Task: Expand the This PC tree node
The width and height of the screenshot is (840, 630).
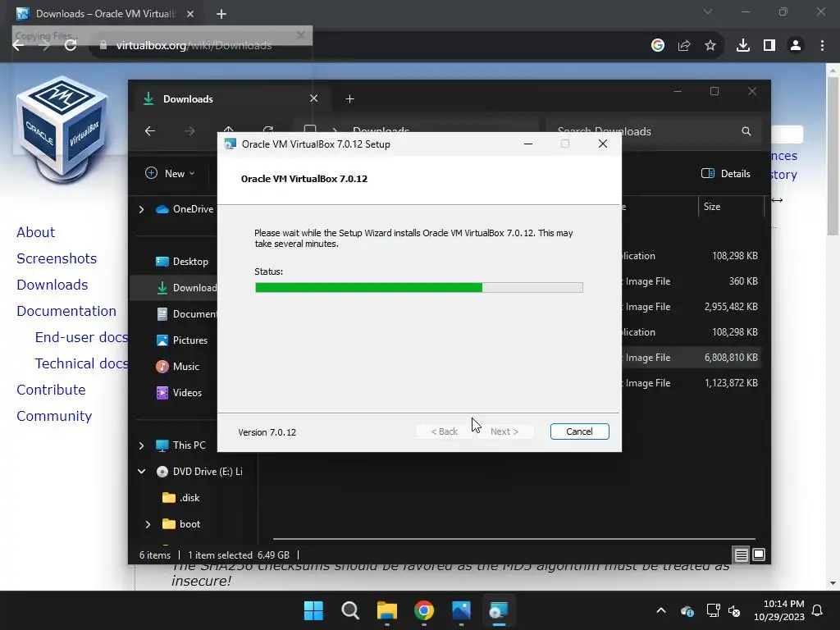Action: pos(141,445)
